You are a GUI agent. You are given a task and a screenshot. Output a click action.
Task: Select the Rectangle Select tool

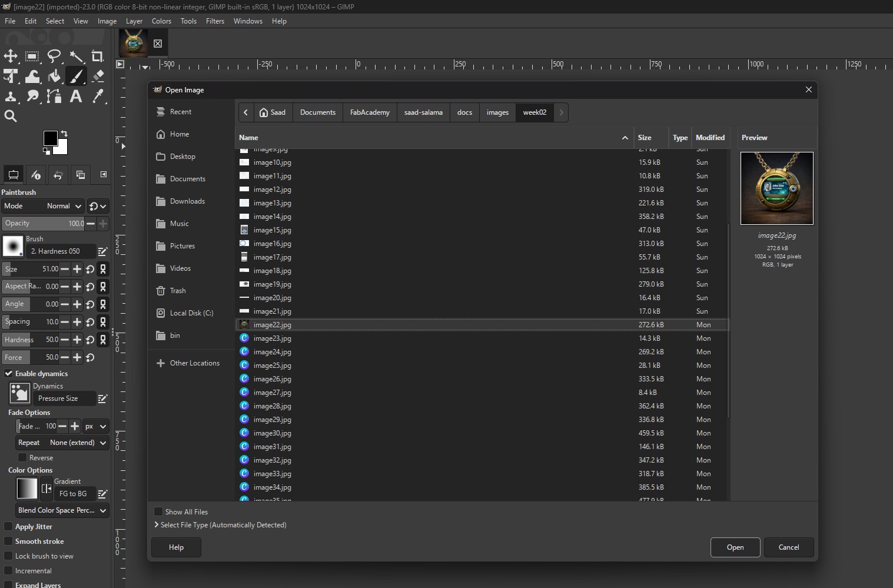(x=32, y=56)
